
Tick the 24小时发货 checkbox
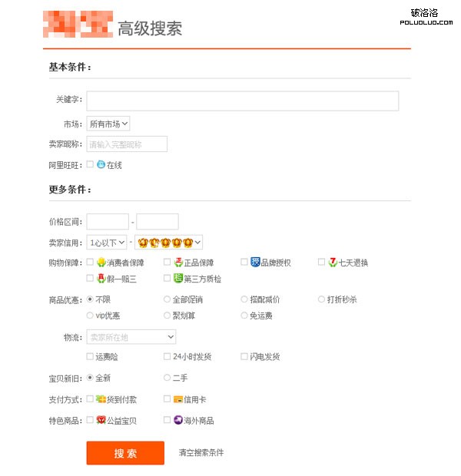pyautogui.click(x=167, y=357)
